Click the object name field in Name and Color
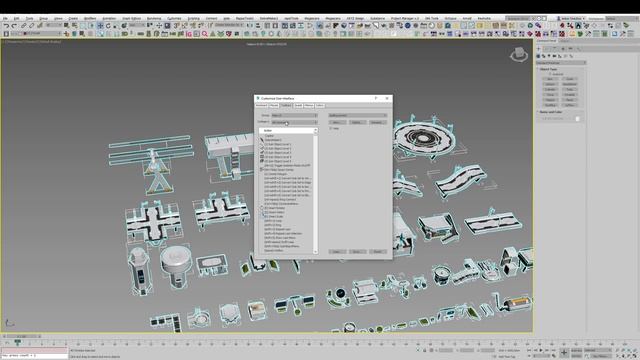The image size is (640, 360). 558,119
